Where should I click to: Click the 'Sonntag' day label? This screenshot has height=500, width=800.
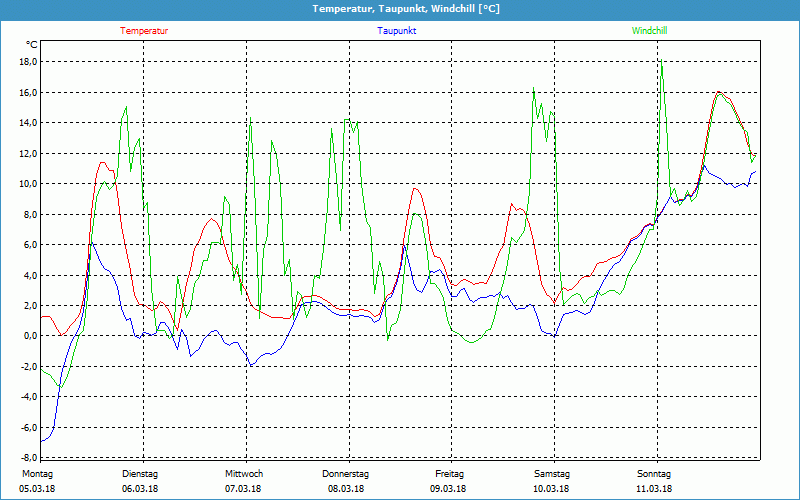[x=654, y=474]
